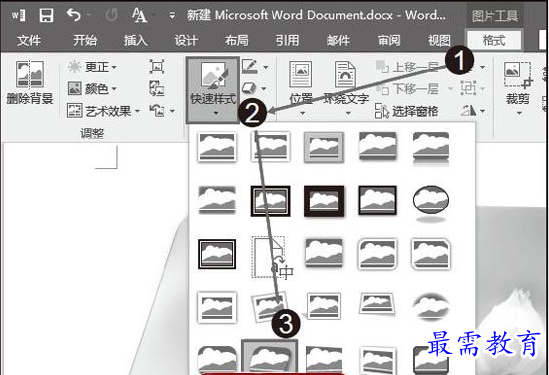Choose the relaxed perspective white style
Image resolution: width=549 pixels, height=375 pixels.
click(377, 304)
